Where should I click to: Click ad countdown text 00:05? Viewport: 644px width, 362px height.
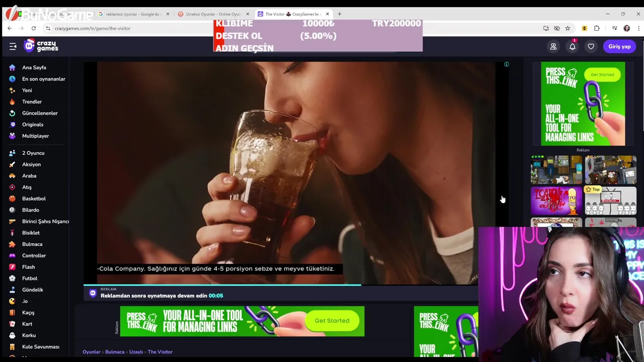[x=216, y=296]
